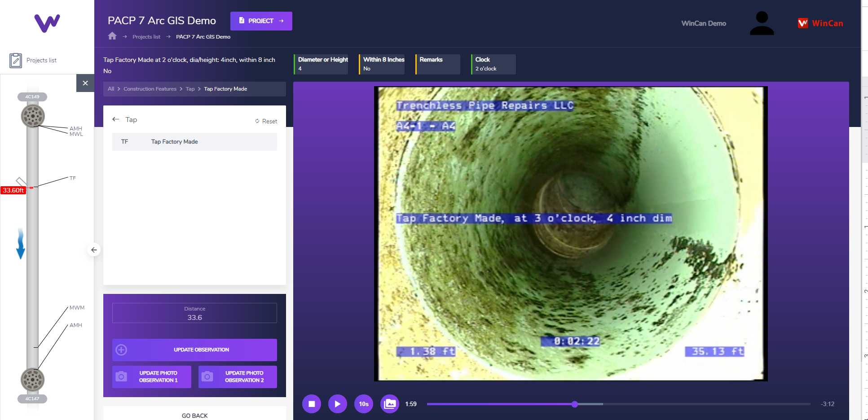Stop the inspection video playback

[312, 404]
